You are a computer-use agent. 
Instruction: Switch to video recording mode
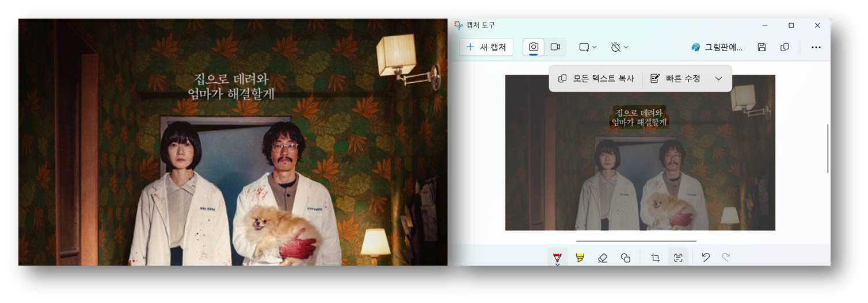[555, 47]
